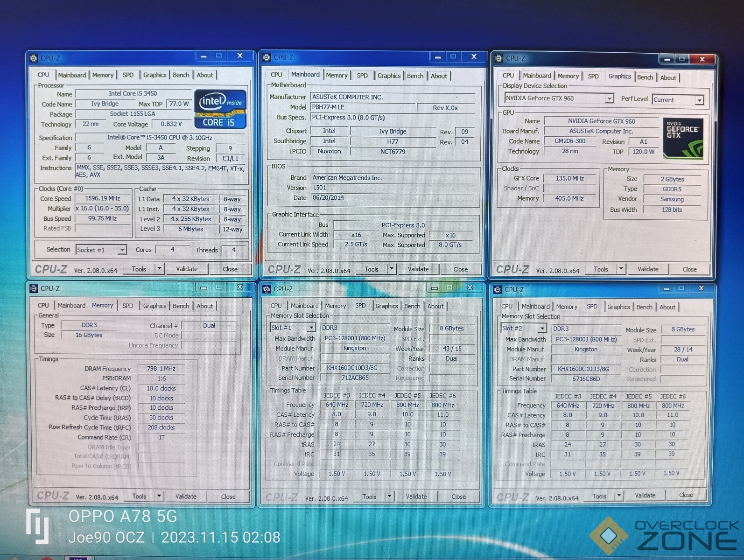
Task: Click the serial number "712ACB65"
Action: tap(355, 378)
